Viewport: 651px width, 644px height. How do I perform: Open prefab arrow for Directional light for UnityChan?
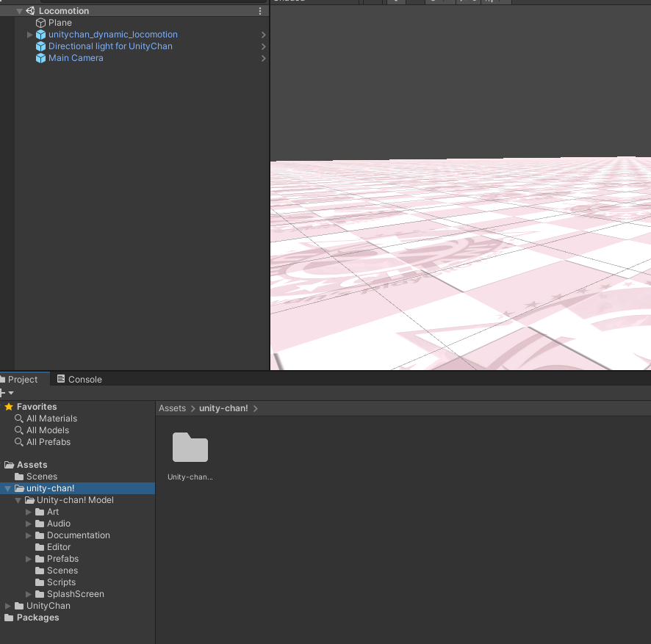[263, 46]
